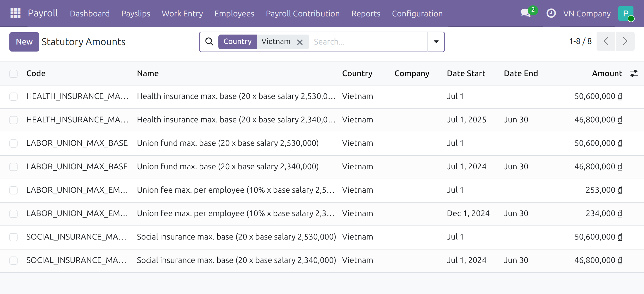This screenshot has width=644, height=294.
Task: Go to the previous page of records
Action: tap(606, 41)
